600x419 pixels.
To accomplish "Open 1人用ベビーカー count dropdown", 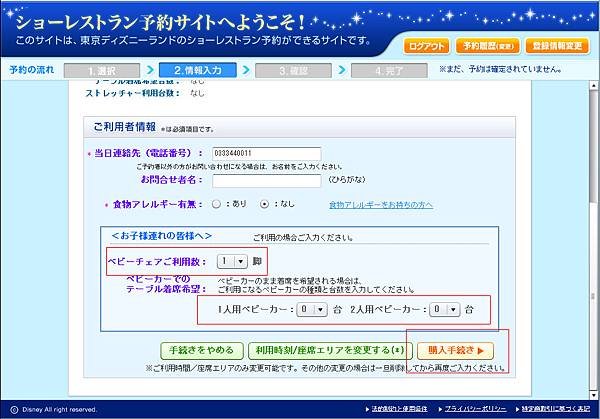I will pos(312,309).
